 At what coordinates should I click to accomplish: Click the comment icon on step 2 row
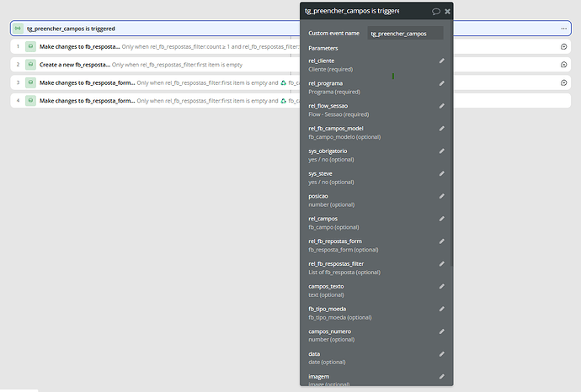[x=563, y=65]
